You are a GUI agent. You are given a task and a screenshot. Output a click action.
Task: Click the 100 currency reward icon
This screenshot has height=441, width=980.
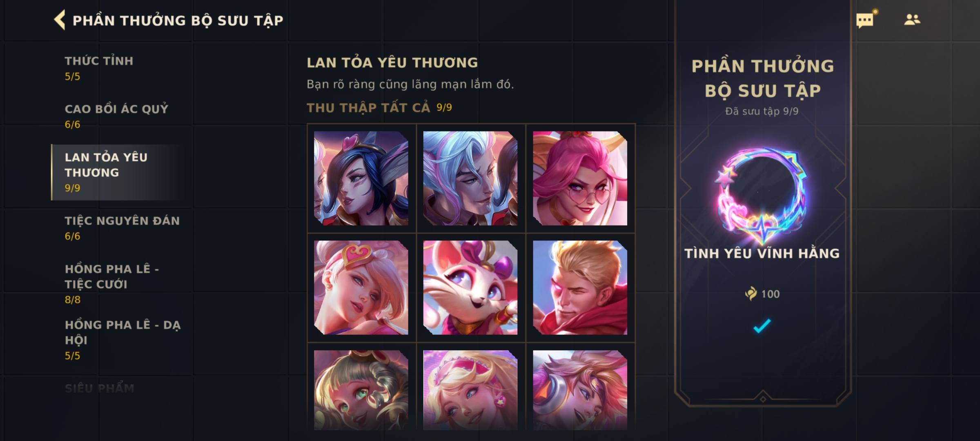[751, 294]
